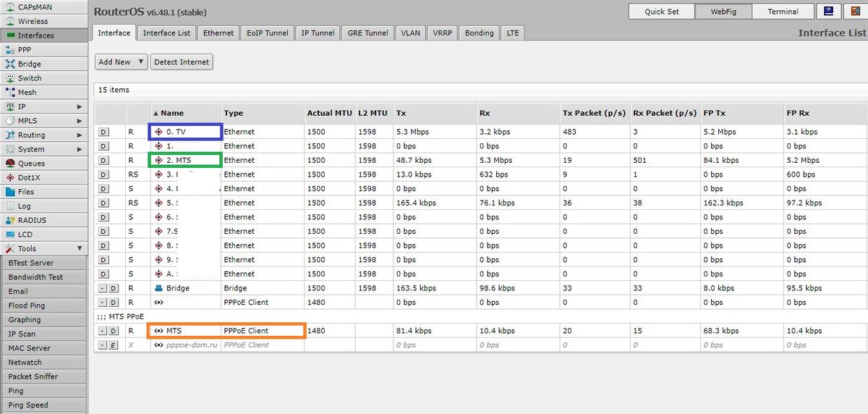Screen dimensions: 868x414
Task: Click the pppoe-dom.ru interface icon
Action: pyautogui.click(x=158, y=345)
